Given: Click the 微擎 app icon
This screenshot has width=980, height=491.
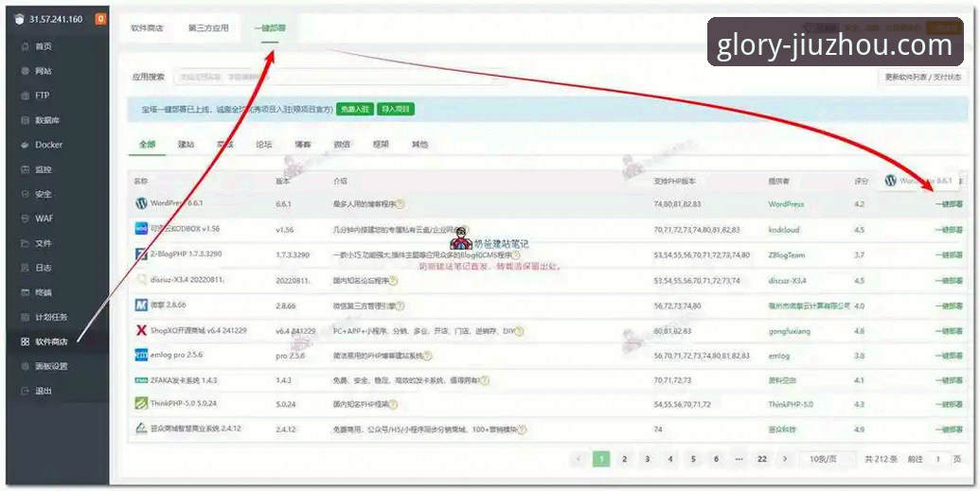Looking at the screenshot, I should pyautogui.click(x=141, y=305).
